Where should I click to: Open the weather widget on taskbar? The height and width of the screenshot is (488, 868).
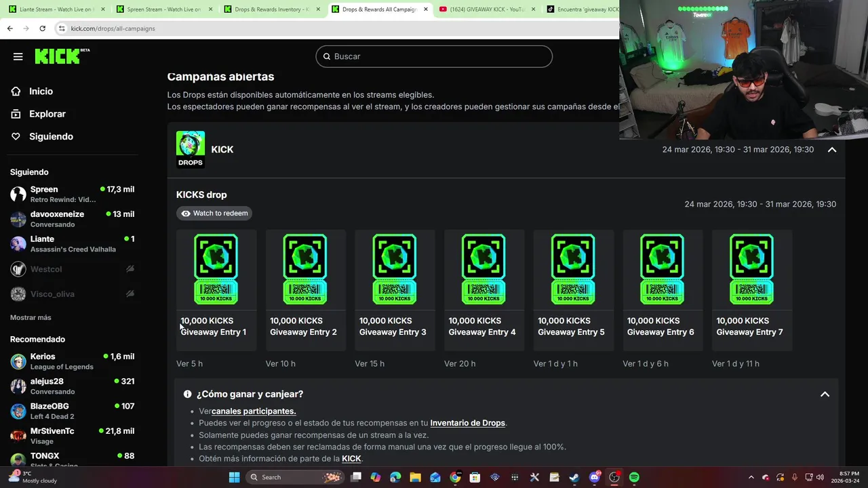click(33, 477)
